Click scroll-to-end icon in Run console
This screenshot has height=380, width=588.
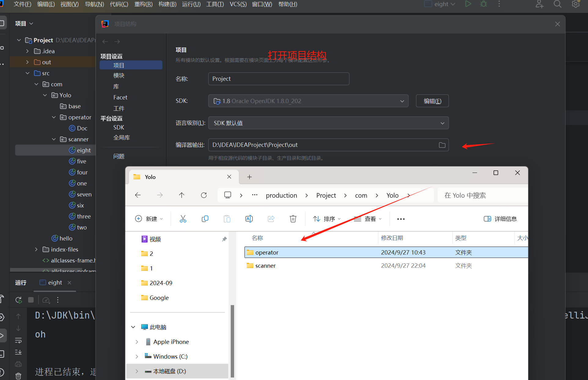tap(18, 352)
